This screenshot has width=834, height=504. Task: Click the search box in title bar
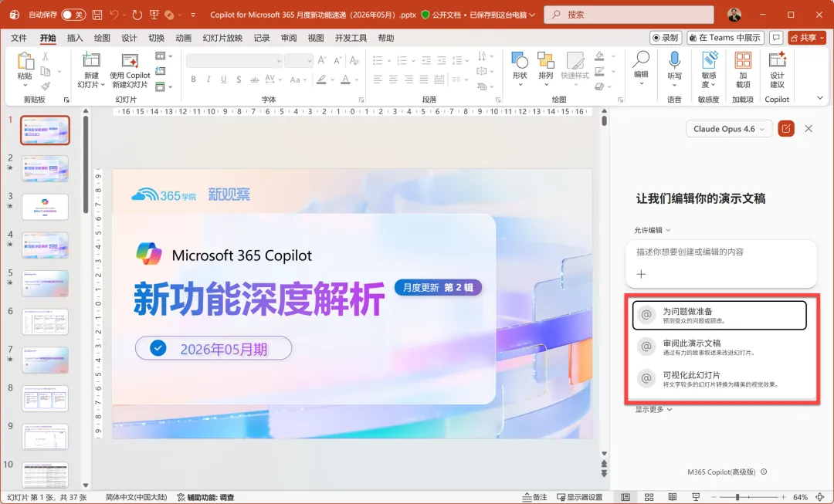pos(629,15)
